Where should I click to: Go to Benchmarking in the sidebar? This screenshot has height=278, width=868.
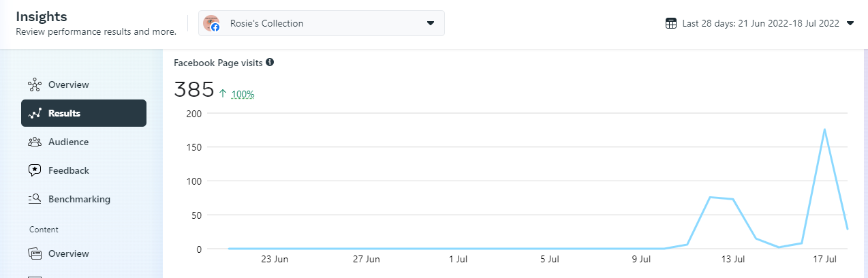79,200
